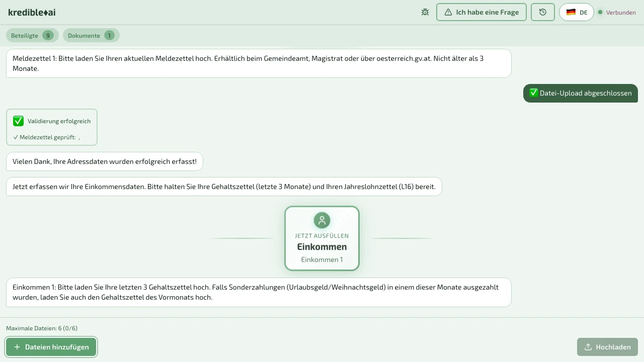Click the Verbunden status label
Viewport: 644px width, 362px height.
pos(620,13)
